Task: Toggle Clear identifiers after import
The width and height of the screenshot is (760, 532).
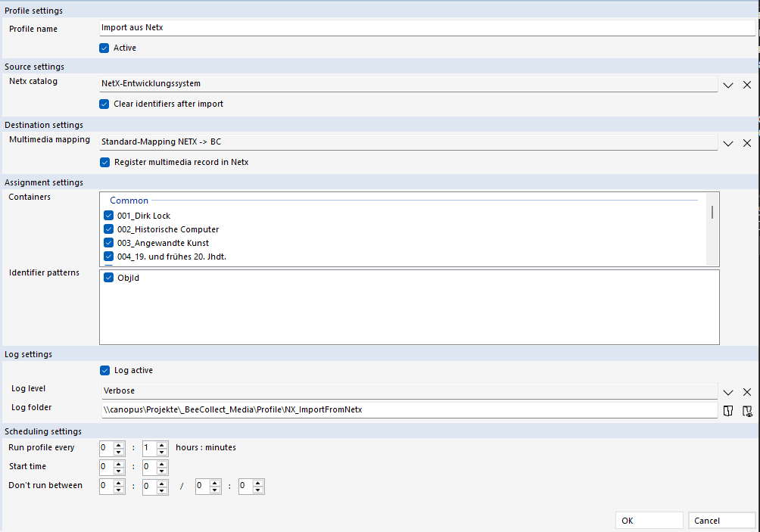Action: click(104, 104)
